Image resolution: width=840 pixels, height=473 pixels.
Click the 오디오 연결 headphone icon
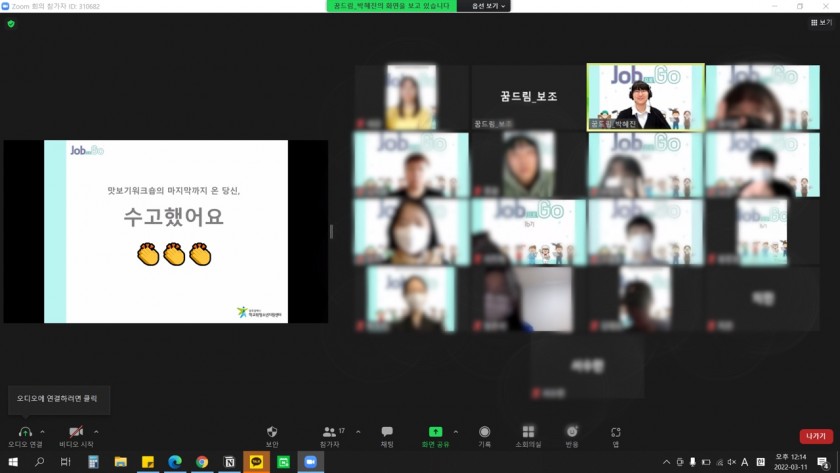tap(25, 432)
